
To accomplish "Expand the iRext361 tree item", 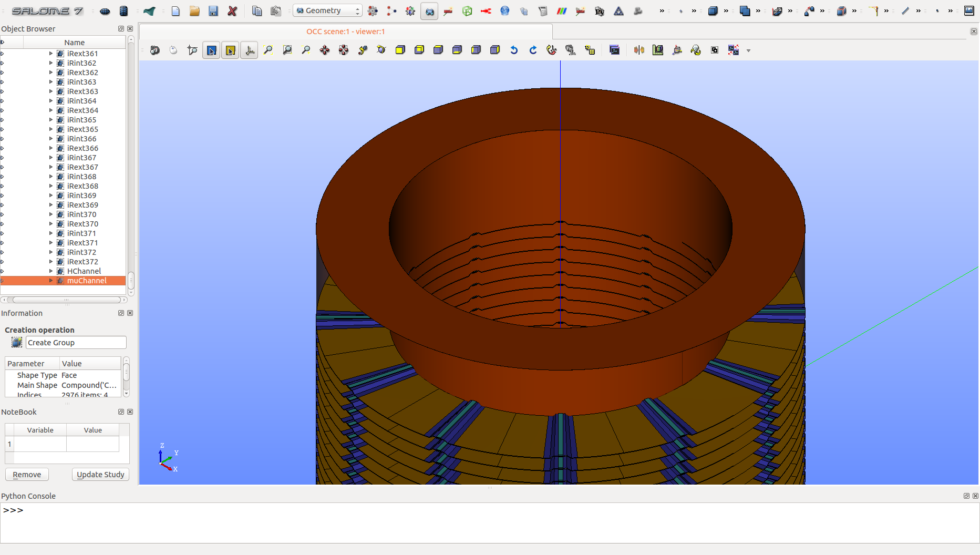I will (x=51, y=54).
